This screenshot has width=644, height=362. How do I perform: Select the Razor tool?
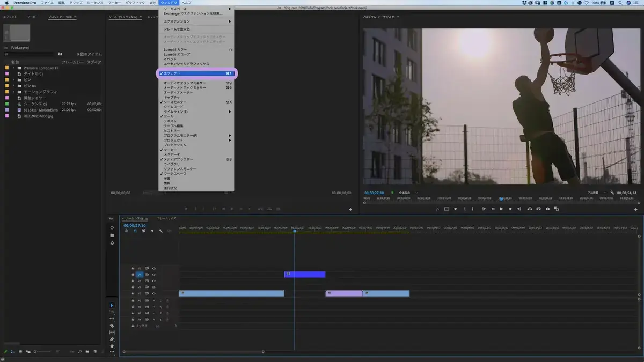tap(112, 326)
